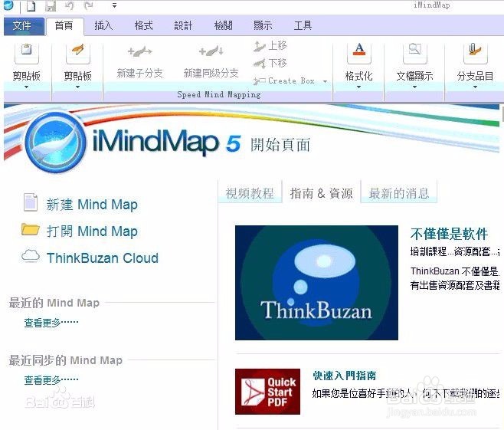Click the 新建子分支 new child branch icon

140,51
